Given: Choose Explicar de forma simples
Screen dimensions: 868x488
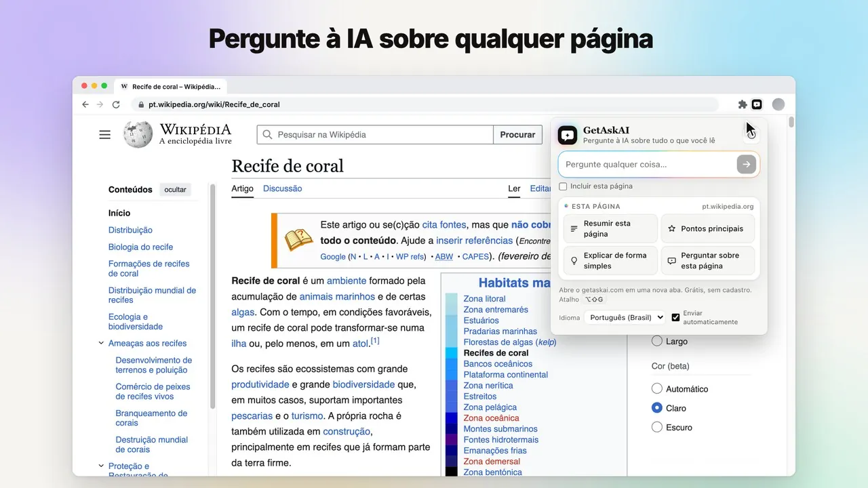Looking at the screenshot, I should click(x=610, y=260).
